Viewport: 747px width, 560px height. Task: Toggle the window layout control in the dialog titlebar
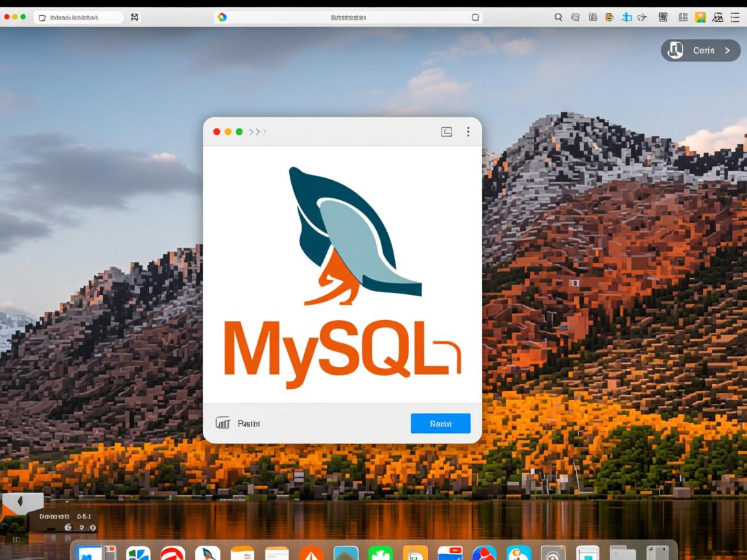coord(446,131)
